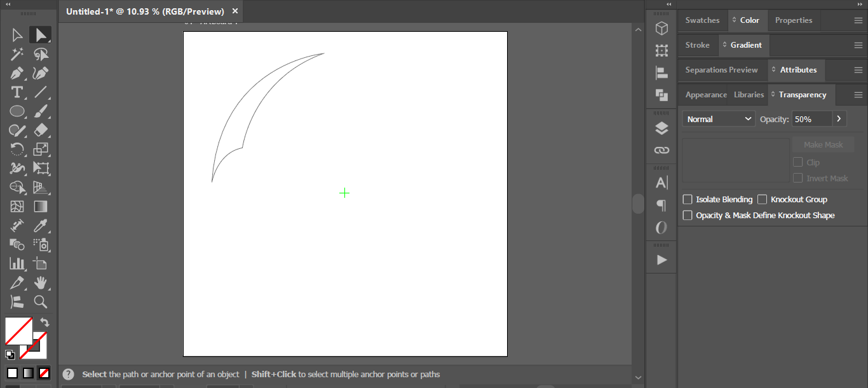Select the Rotate tool
The width and height of the screenshot is (868, 388).
(17, 149)
